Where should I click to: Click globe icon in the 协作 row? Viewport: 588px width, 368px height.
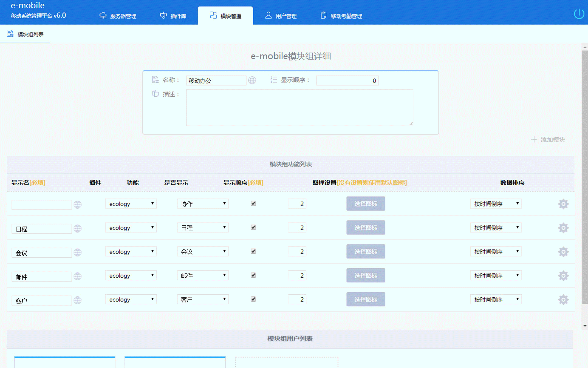pyautogui.click(x=77, y=204)
